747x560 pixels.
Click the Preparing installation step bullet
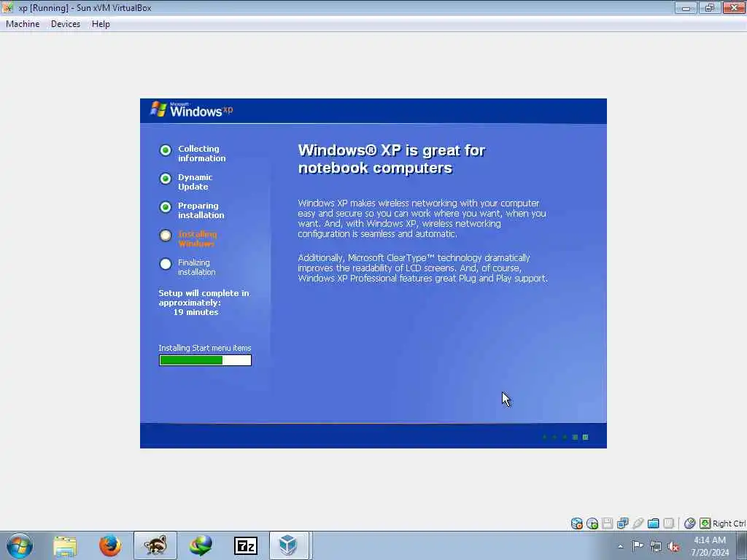(166, 207)
